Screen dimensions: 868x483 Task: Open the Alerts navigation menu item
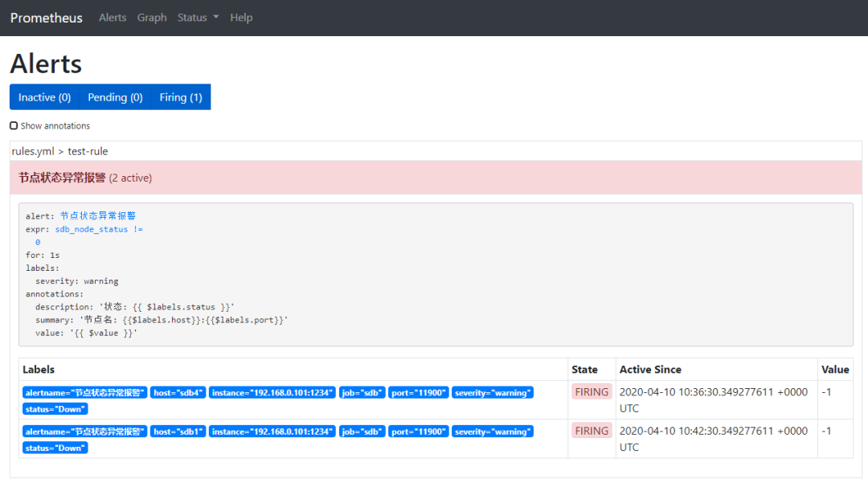113,18
